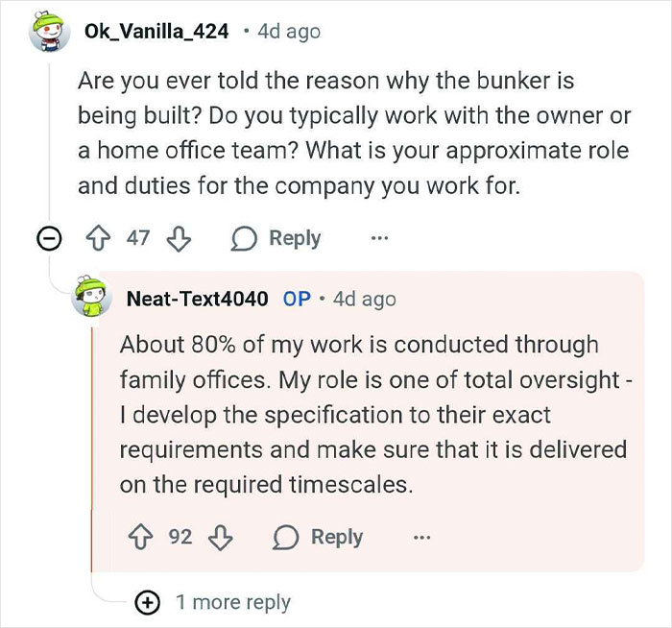Expand the 1 more reply thread
Image resolution: width=672 pixels, height=628 pixels.
[x=148, y=602]
